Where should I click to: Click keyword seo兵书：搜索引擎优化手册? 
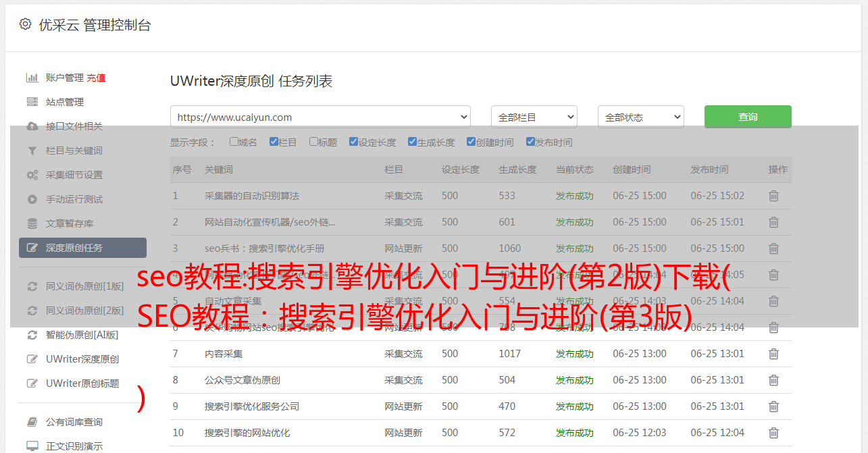pos(265,248)
